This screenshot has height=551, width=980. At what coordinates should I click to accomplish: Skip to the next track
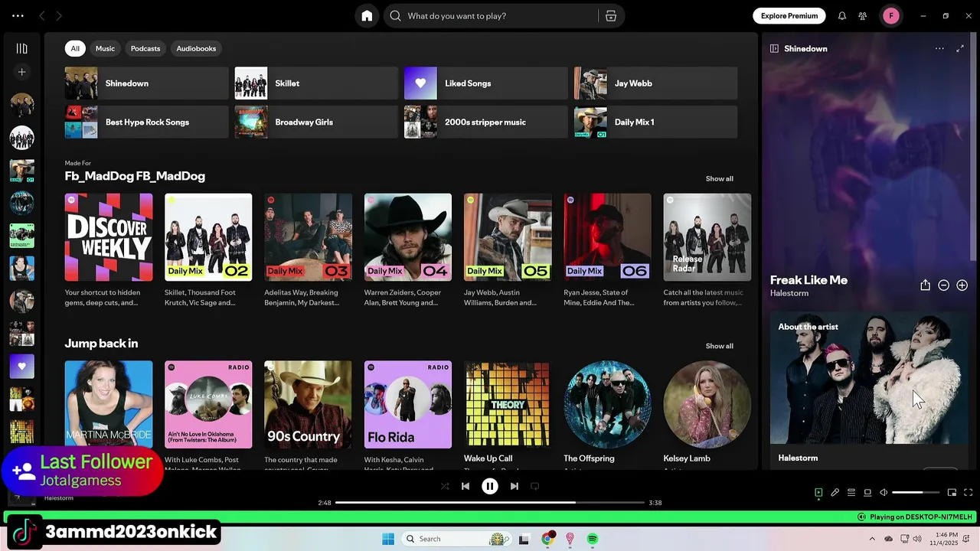[x=514, y=486]
